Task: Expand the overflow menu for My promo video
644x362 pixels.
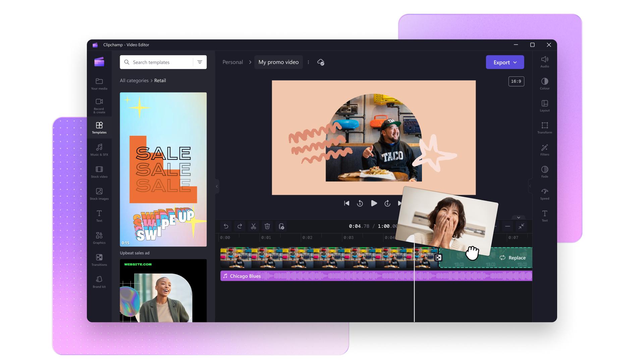Action: pos(309,62)
